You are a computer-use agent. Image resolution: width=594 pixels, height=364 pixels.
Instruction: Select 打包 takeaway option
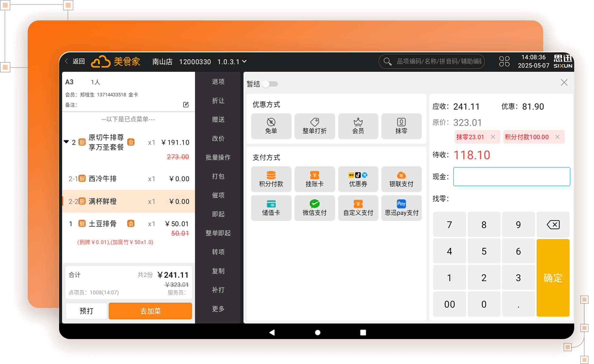[x=218, y=176]
